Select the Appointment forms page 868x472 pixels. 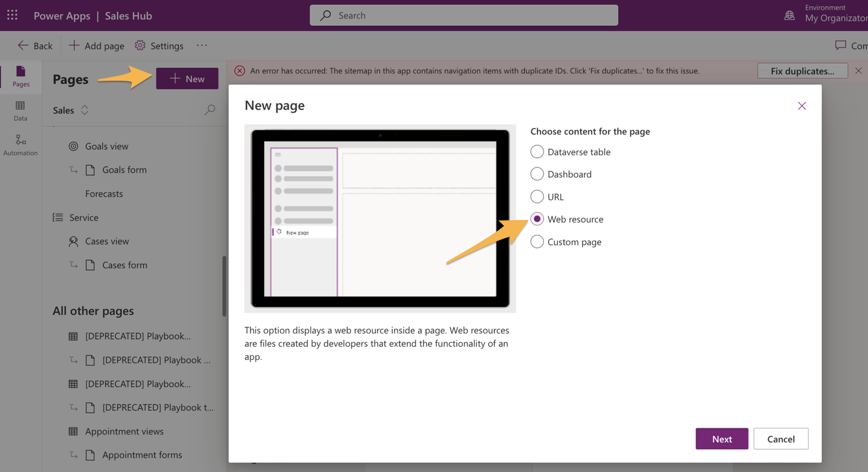point(142,455)
